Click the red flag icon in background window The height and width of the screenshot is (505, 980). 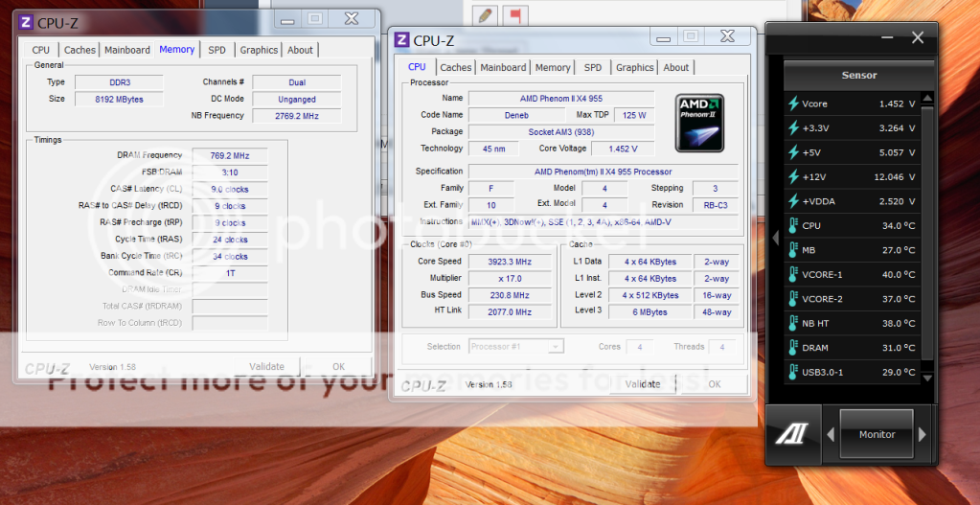point(515,15)
